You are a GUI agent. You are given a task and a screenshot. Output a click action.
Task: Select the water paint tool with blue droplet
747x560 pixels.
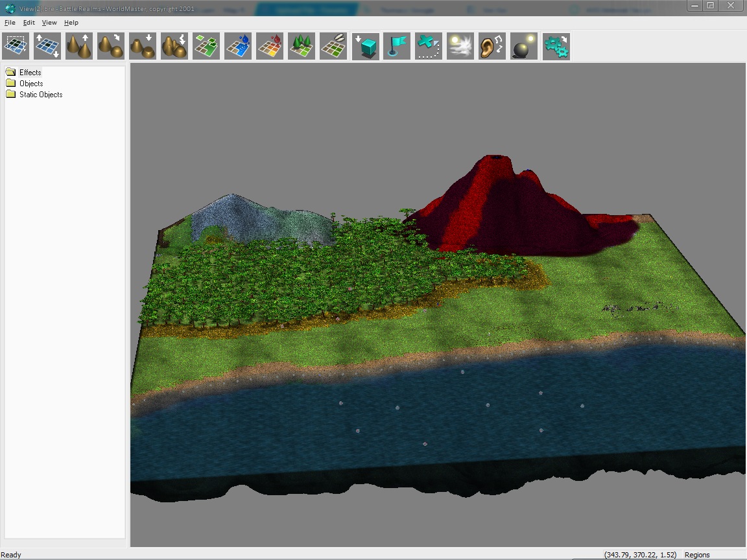tap(238, 46)
